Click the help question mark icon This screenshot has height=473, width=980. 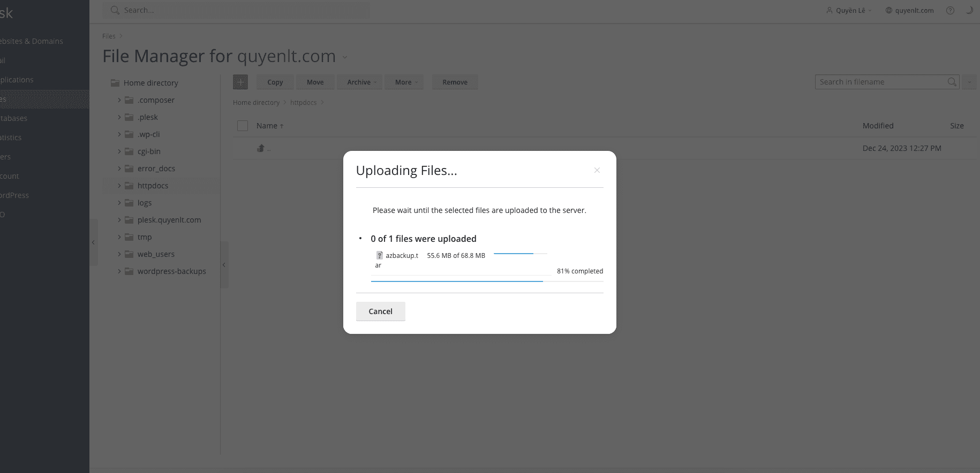click(x=950, y=10)
